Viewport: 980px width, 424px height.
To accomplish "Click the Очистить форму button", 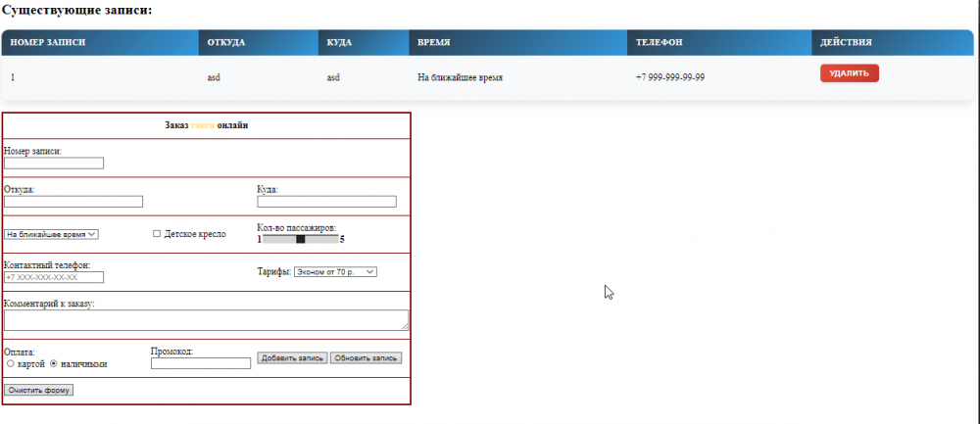I will pyautogui.click(x=39, y=390).
